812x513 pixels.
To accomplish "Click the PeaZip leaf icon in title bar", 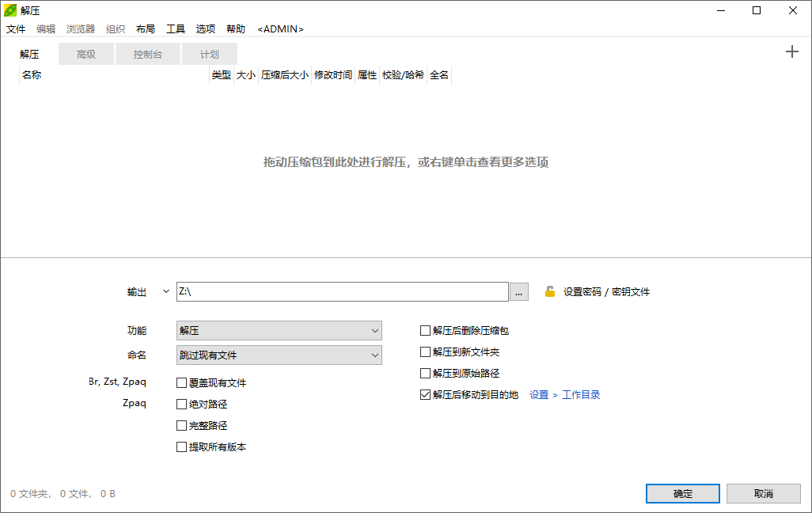I will pyautogui.click(x=11, y=10).
